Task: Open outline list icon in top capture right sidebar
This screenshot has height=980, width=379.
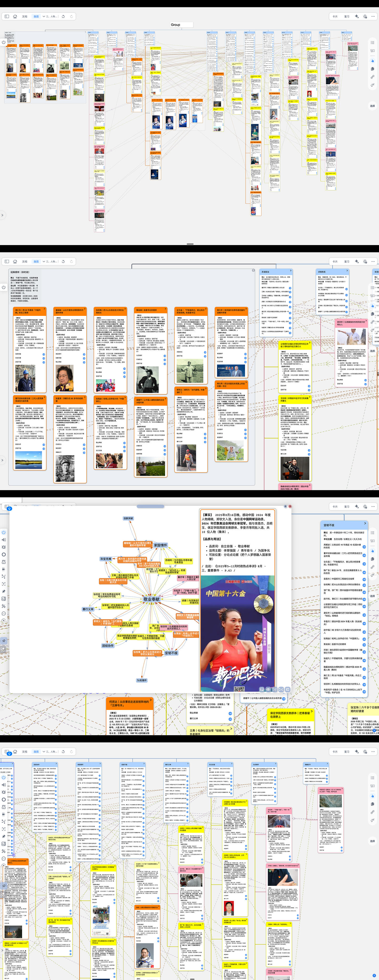Action: coord(372,43)
